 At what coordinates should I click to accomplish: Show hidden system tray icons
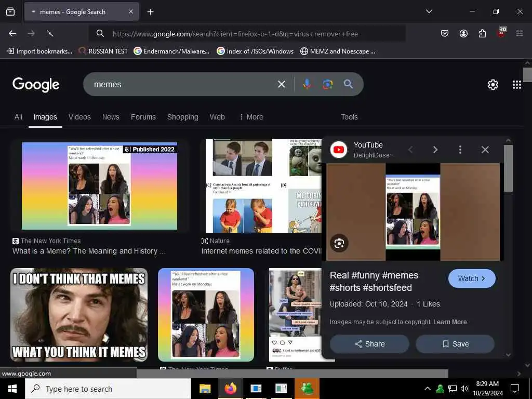[428, 389]
